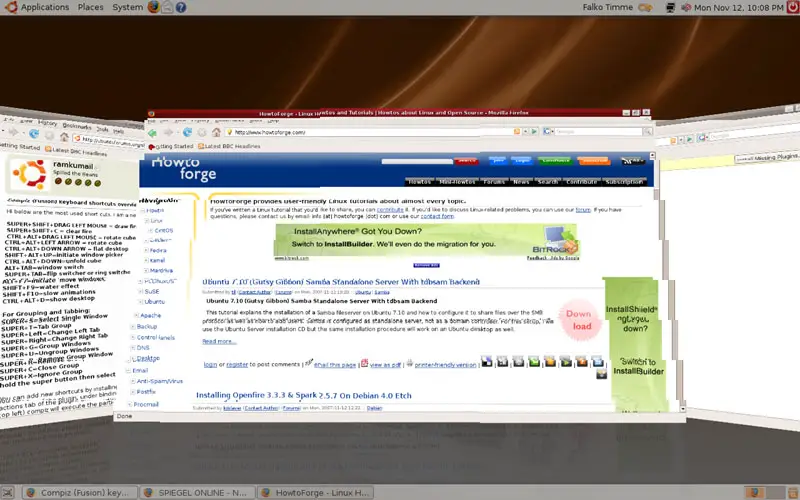This screenshot has width=800, height=500.
Task: Expand the Apache node in navigation tree
Action: point(136,315)
